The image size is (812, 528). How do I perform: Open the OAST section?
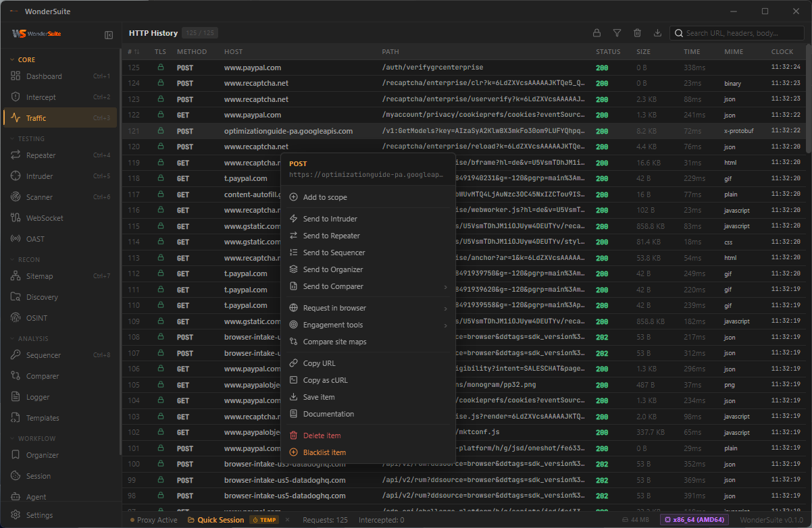59,239
